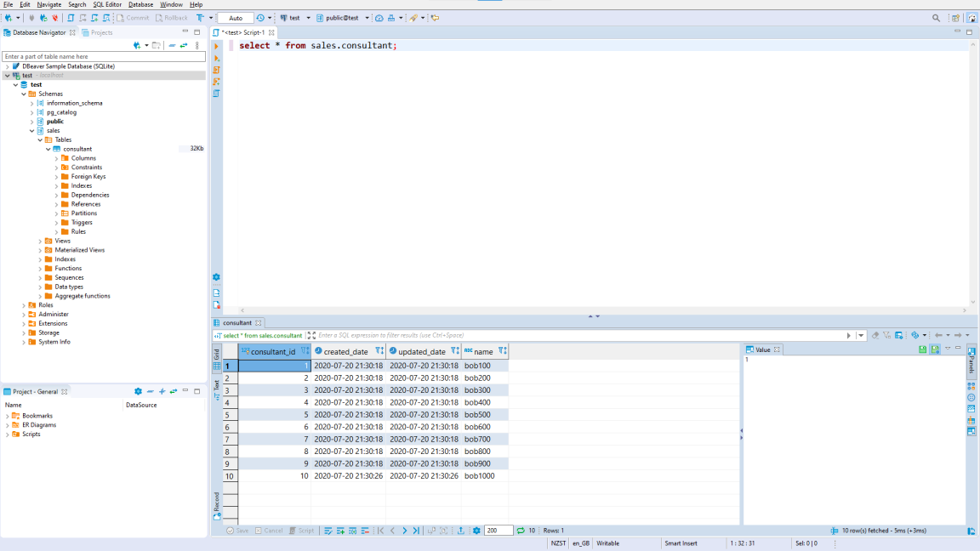The image size is (980, 551).
Task: Click the Rollback button
Action: (x=171, y=18)
